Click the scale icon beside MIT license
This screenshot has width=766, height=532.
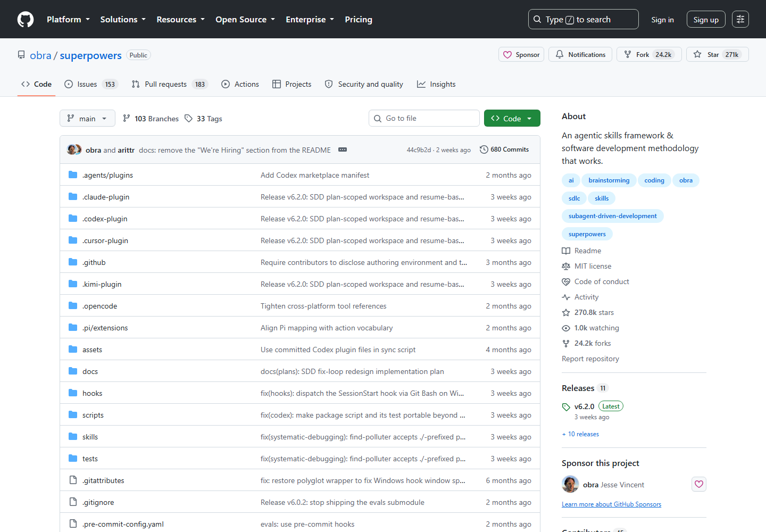point(566,266)
